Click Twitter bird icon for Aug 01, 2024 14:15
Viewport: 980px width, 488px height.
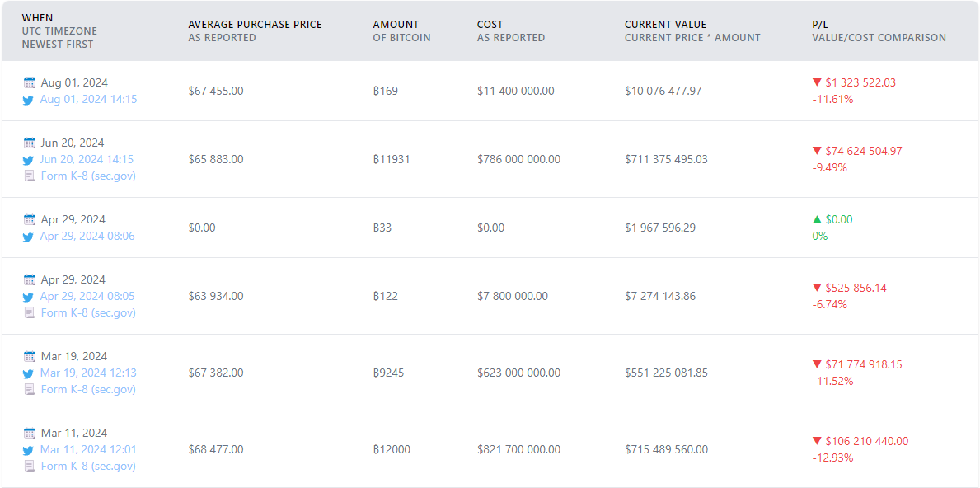(28, 100)
